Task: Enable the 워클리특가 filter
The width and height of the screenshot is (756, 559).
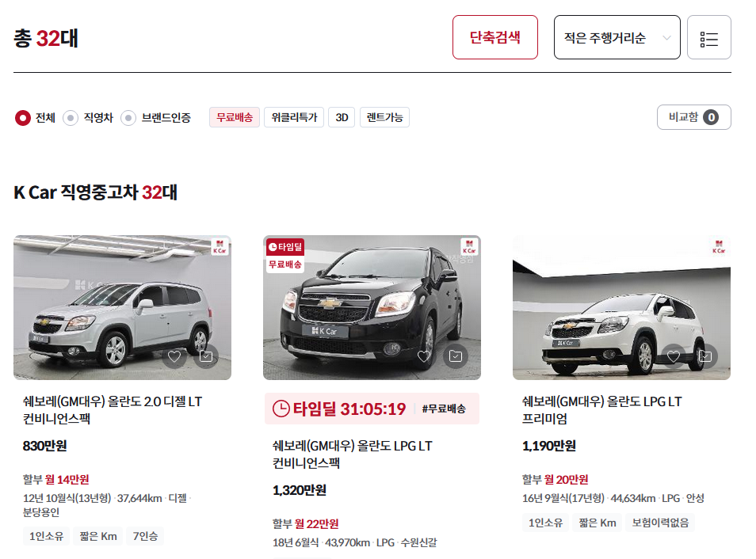Action: click(x=293, y=117)
